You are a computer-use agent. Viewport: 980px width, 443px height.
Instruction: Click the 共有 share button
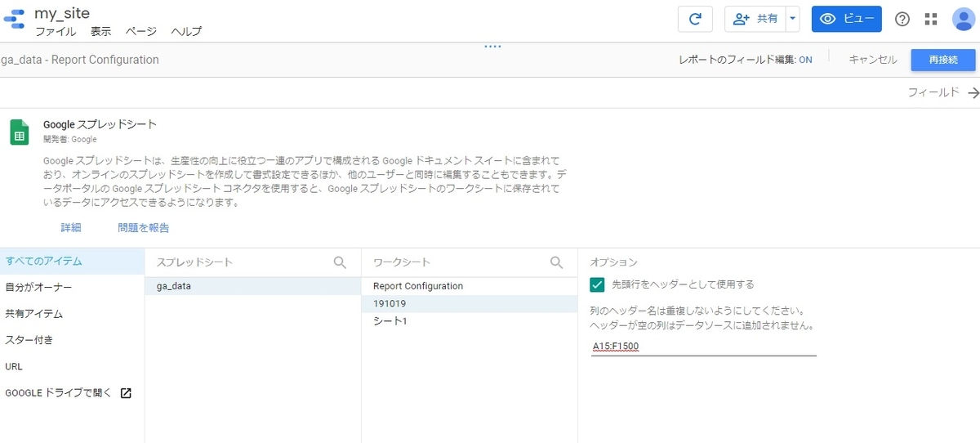(x=755, y=19)
